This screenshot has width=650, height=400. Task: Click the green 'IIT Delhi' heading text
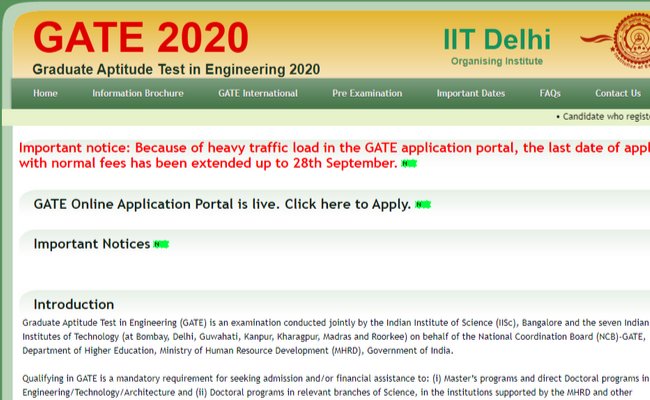(x=497, y=39)
